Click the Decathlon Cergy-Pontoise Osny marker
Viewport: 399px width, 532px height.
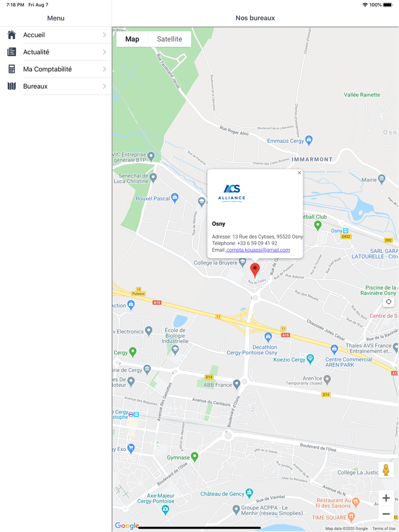(268, 337)
